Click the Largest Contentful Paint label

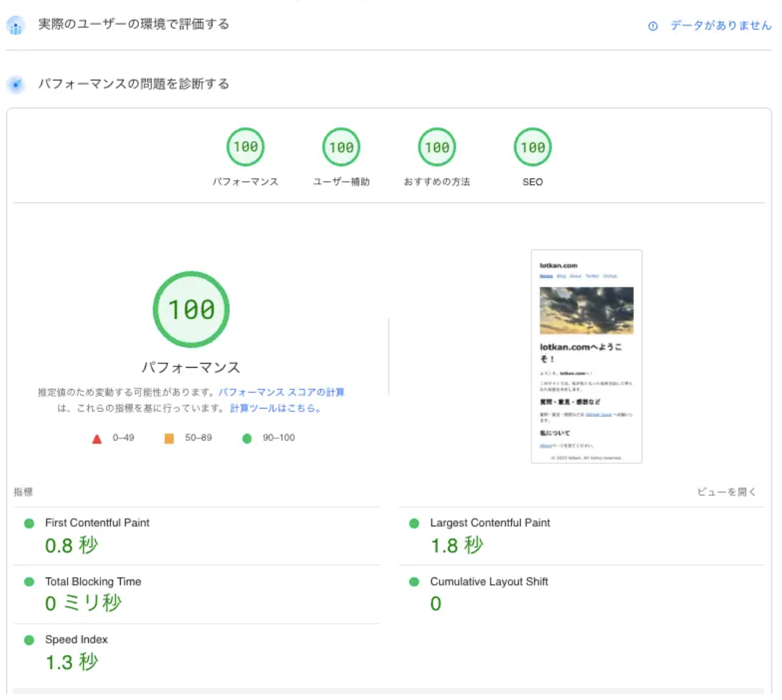[x=490, y=523]
